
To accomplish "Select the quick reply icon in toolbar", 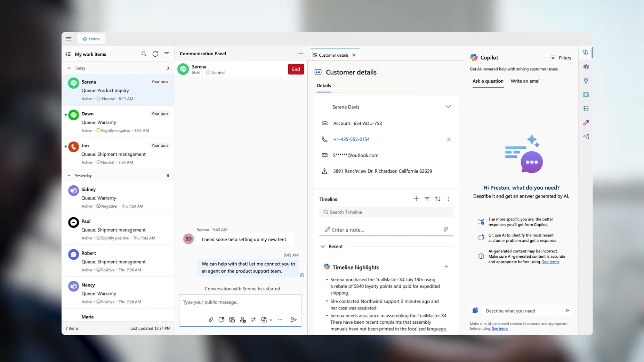I will (221, 320).
